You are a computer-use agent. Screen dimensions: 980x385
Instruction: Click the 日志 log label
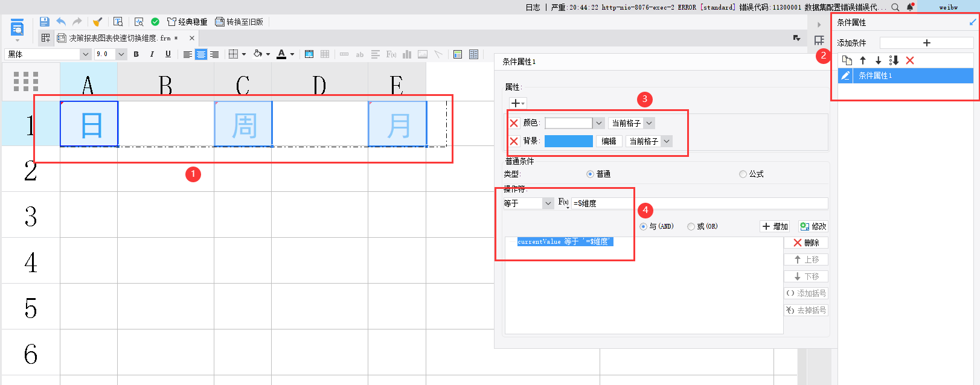coord(533,7)
